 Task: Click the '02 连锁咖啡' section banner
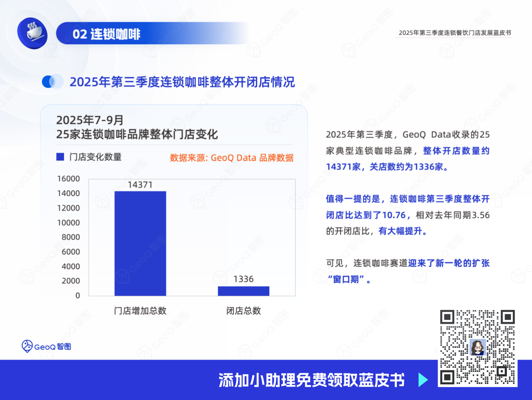(x=153, y=33)
